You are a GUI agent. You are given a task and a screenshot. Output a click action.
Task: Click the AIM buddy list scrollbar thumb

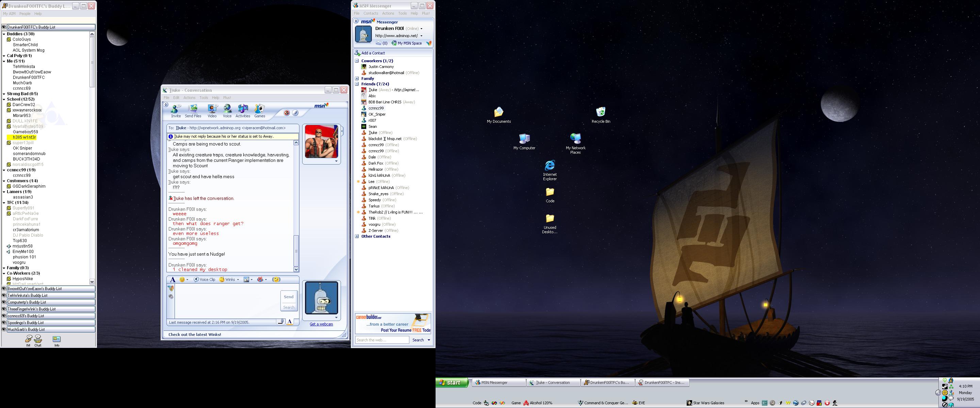(x=92, y=62)
